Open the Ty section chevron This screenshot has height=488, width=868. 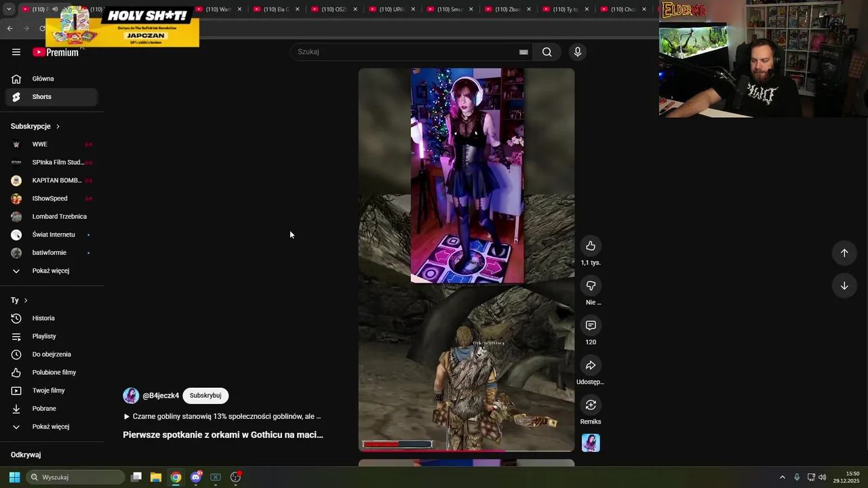click(x=26, y=300)
